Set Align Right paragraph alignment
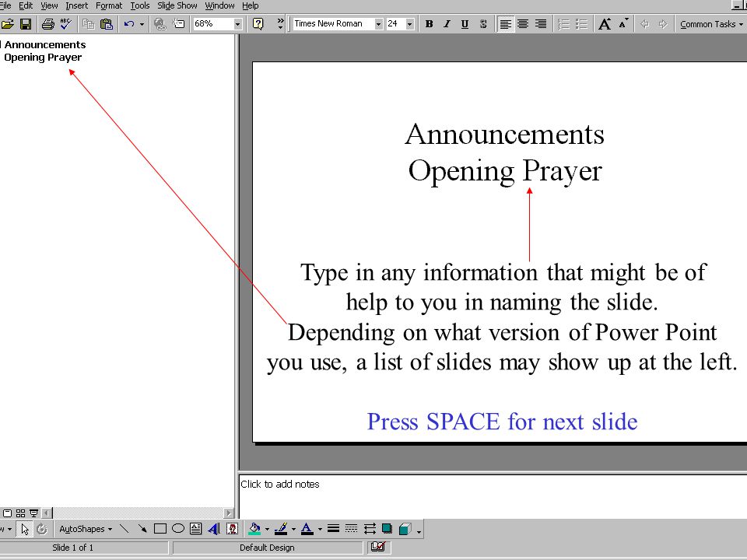Screen dimensions: 747x560 [541, 24]
